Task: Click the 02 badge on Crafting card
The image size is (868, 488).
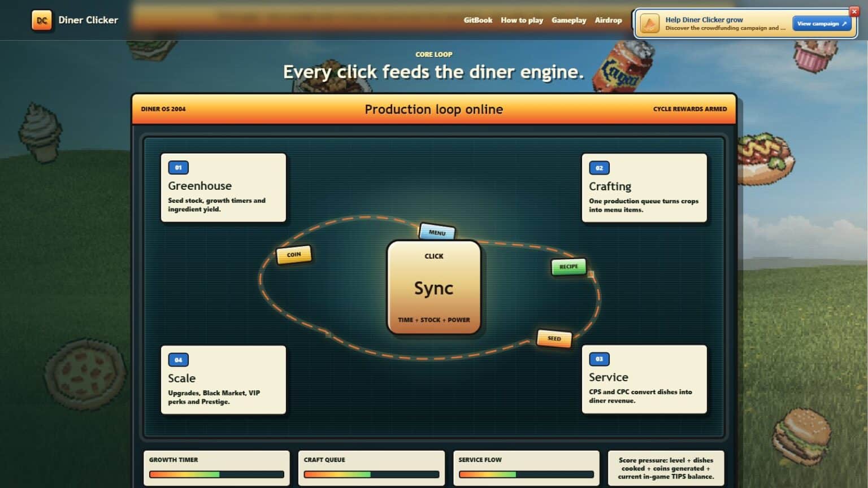Action: (x=599, y=168)
